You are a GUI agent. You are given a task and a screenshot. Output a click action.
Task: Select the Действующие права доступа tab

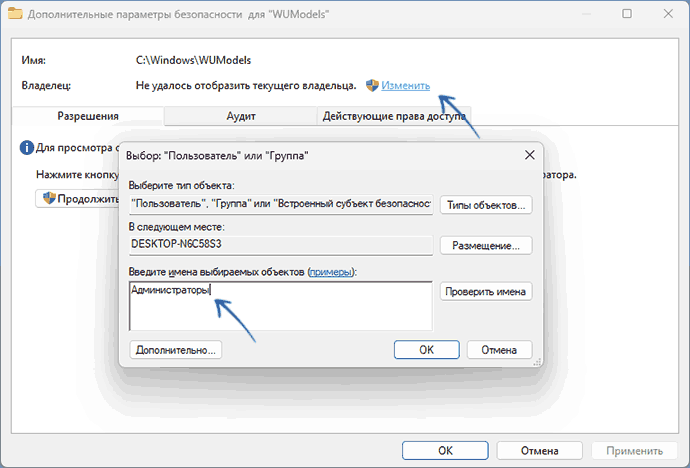coord(393,116)
